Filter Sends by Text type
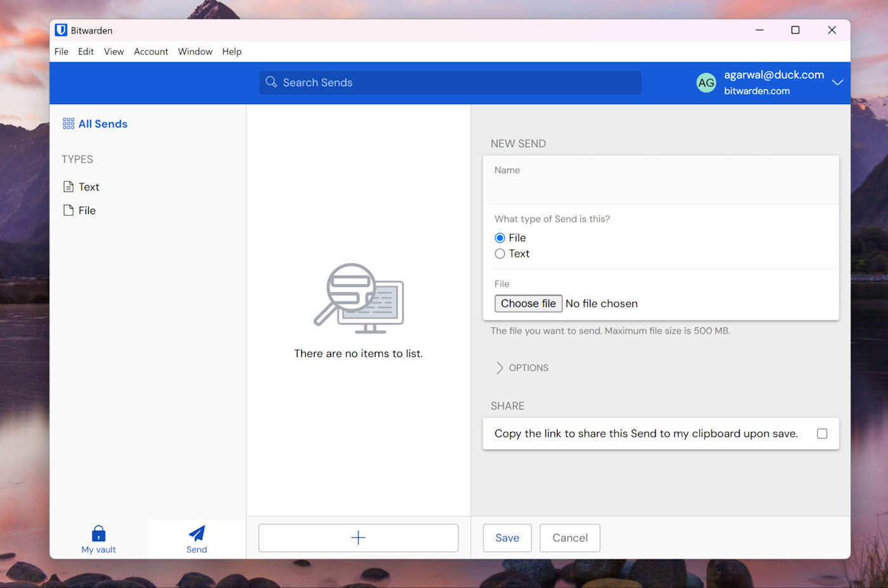The width and height of the screenshot is (888, 588). [x=81, y=186]
